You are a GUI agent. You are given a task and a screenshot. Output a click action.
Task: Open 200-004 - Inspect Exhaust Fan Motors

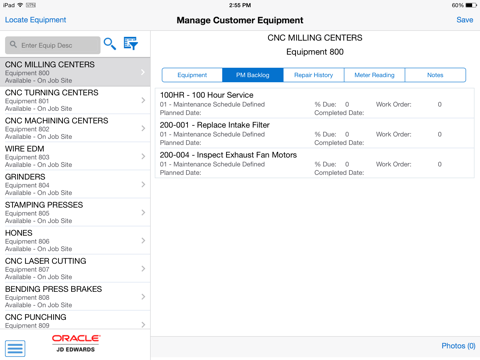pos(315,163)
